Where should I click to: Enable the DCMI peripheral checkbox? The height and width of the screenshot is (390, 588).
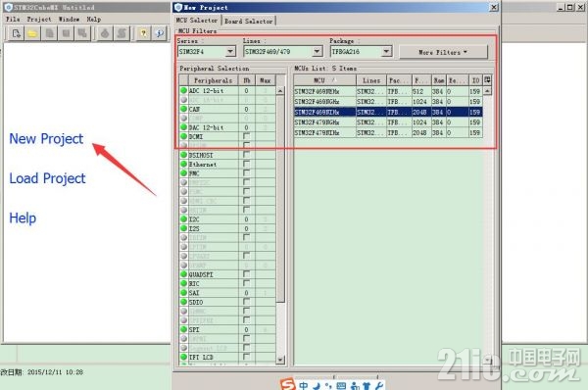pyautogui.click(x=246, y=136)
